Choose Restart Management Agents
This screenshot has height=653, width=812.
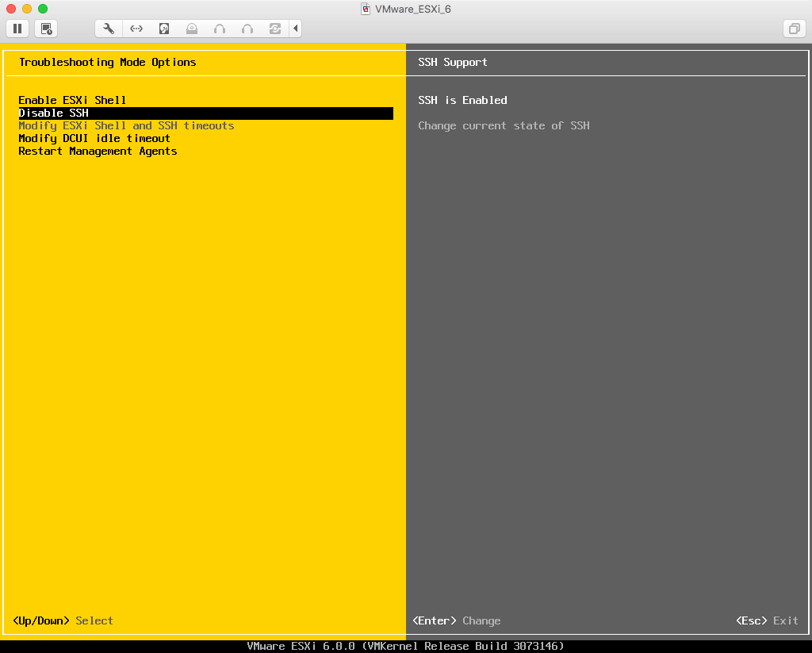(98, 151)
